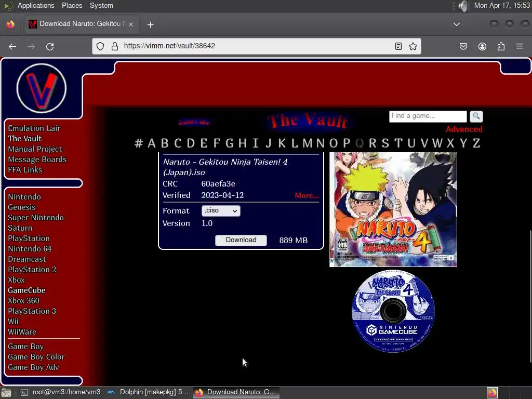
Task: Switch to Download Naruto Firefox taskbar entry
Action: coord(236,392)
